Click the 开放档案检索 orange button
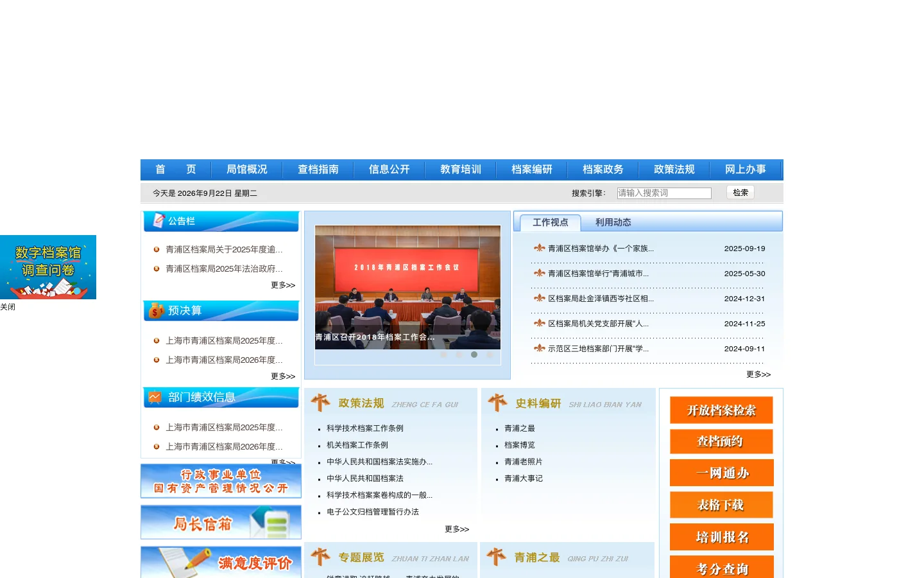Screen dimensions: 924x578 click(x=721, y=410)
